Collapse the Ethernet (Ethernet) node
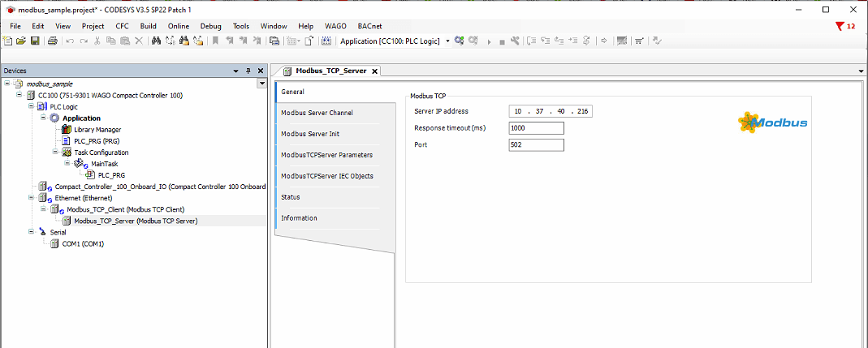This screenshot has width=868, height=348. pos(31,197)
